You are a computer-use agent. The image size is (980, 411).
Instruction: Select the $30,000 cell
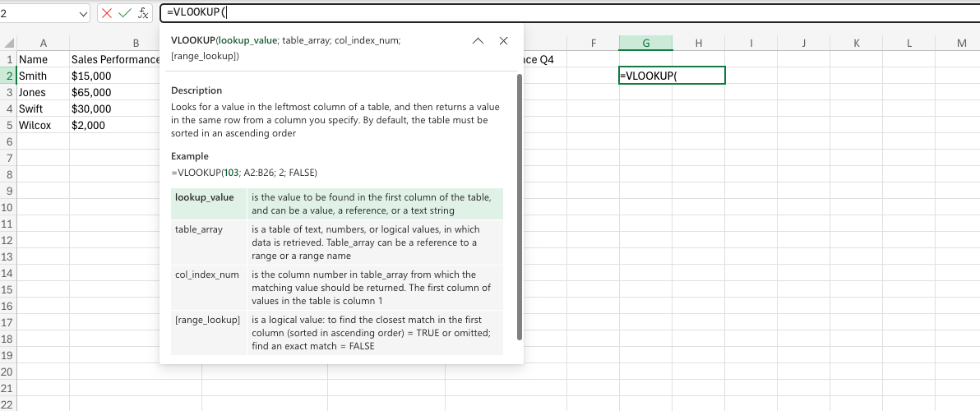pos(115,109)
